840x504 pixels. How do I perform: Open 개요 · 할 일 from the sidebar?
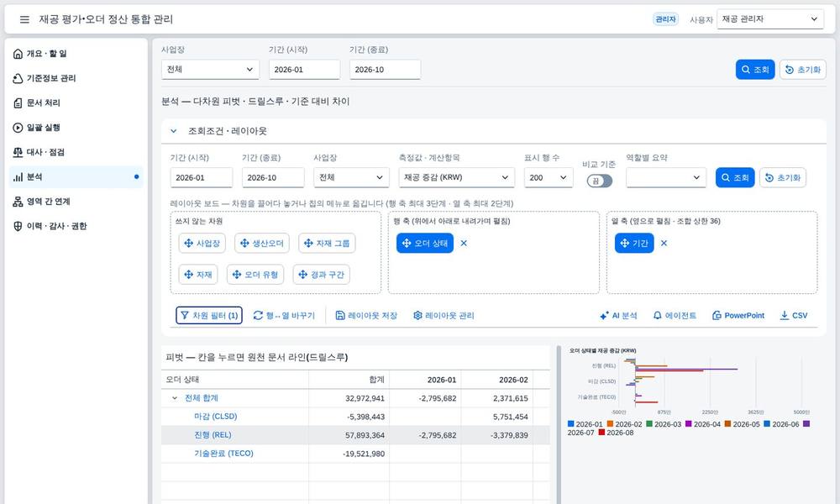[x=76, y=54]
